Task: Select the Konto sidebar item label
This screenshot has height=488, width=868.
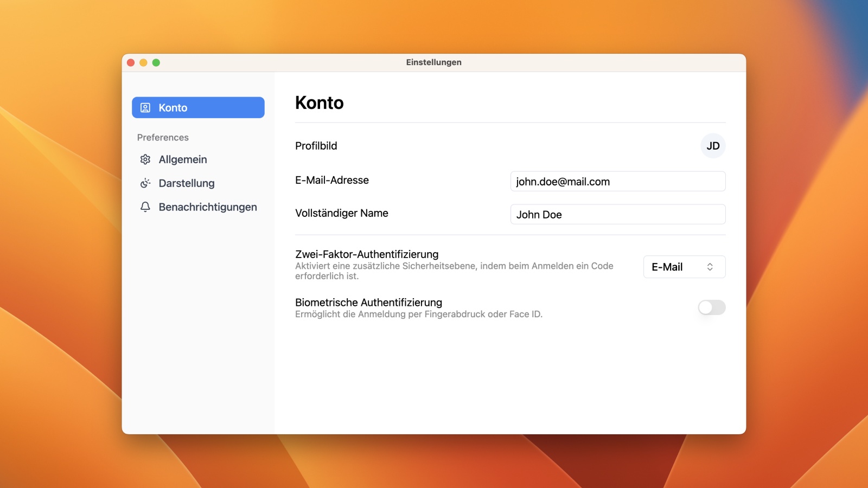Action: 173,107
